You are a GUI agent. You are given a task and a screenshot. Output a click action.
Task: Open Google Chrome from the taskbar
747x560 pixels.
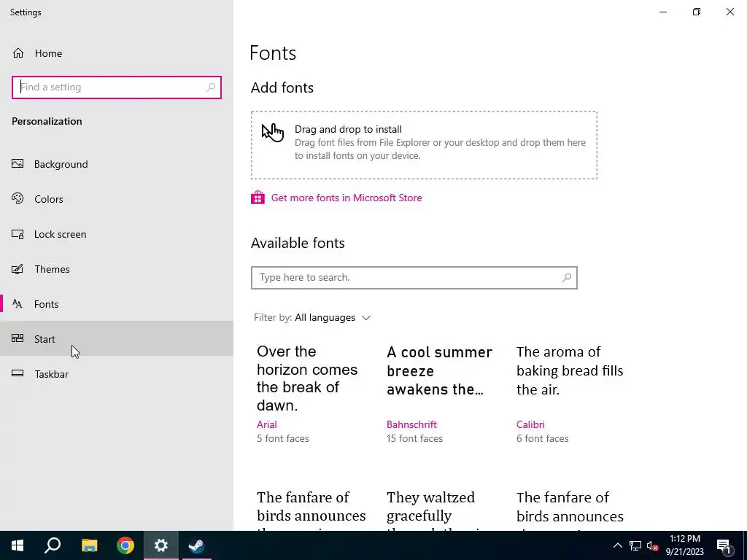(x=125, y=545)
